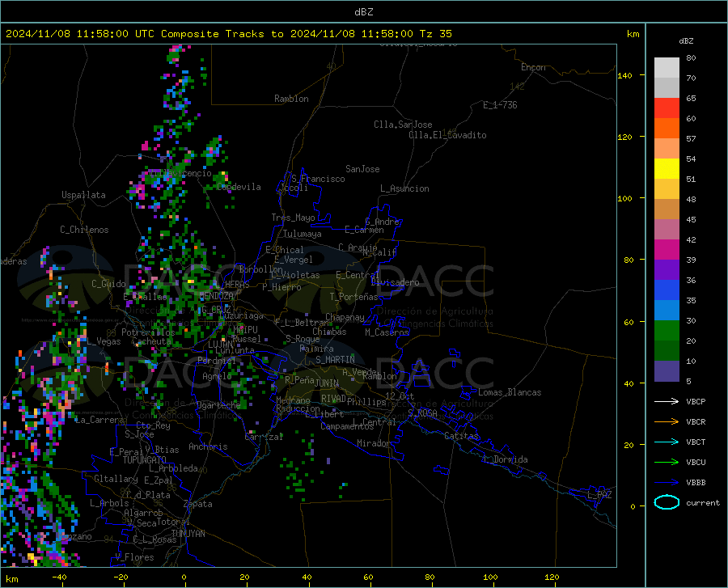Select the light blue 30–35 dBZ swatch
728x588 pixels.
click(667, 311)
